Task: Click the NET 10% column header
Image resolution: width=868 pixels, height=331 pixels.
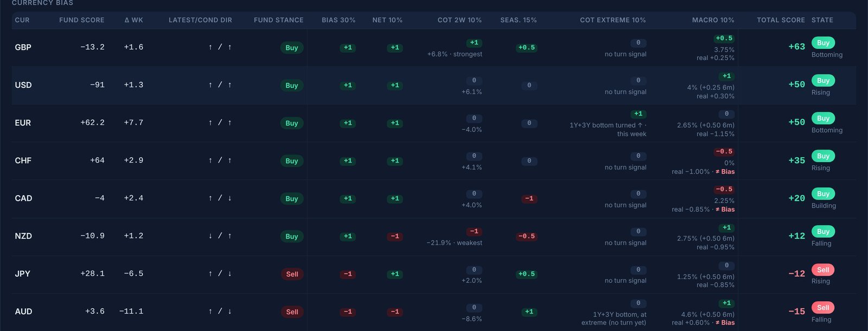Action: pyautogui.click(x=387, y=20)
